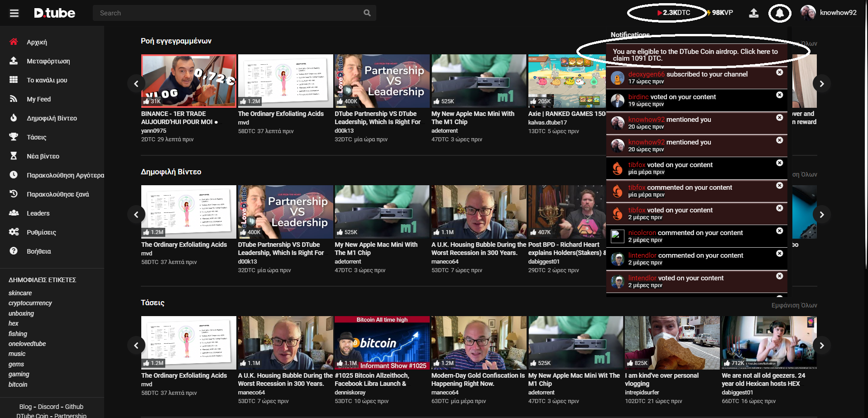Open deoxygen66 profile from notification
The width and height of the screenshot is (868, 418).
[647, 74]
